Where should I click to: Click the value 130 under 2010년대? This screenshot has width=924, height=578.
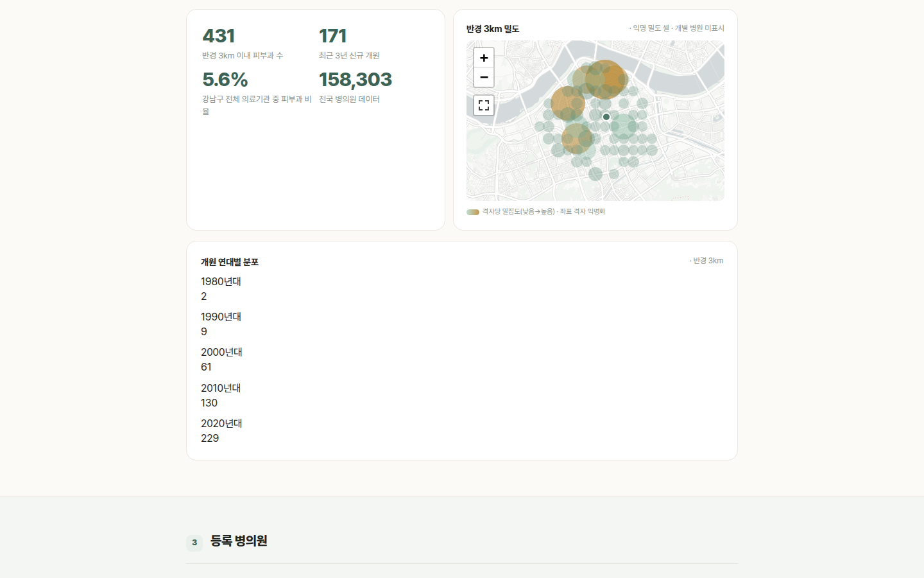click(209, 403)
